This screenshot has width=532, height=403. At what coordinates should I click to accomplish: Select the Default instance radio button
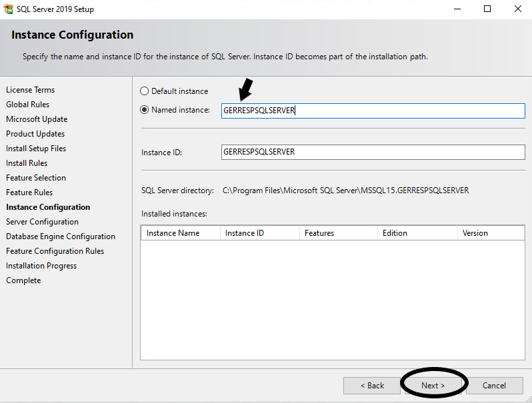(144, 91)
